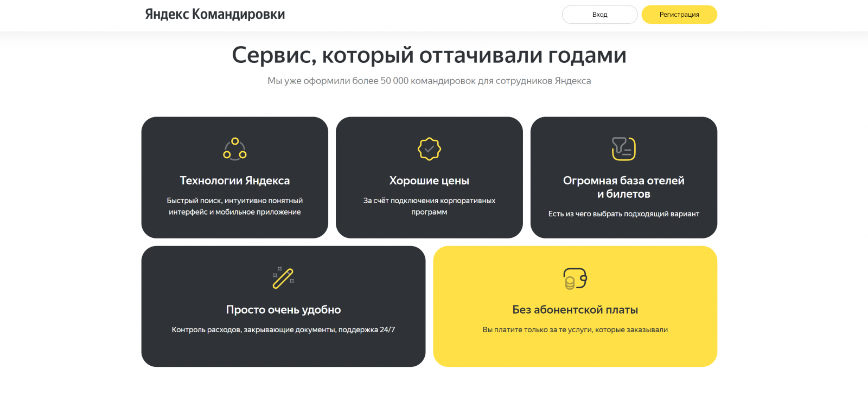Viewport: 868px width, 401px height.
Task: Click the text Быстрый поиск, интуитивно понятный интерфейс
Action: tap(235, 206)
